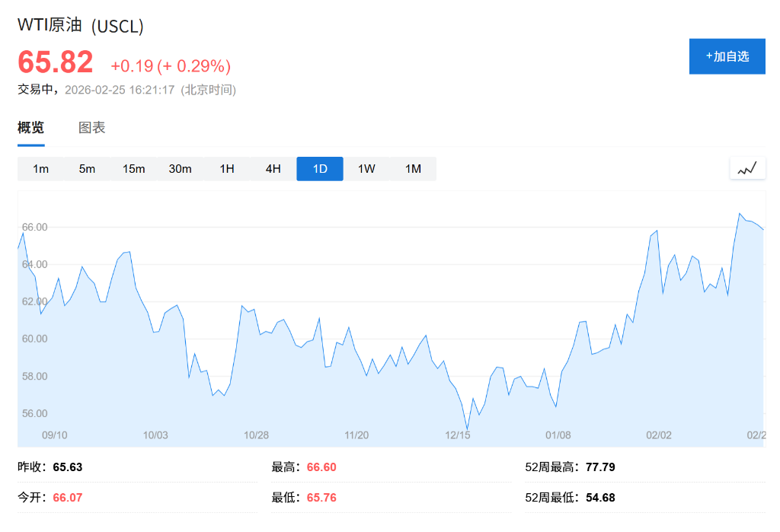Screen dimensions: 780x532
Task: Select the 1m timeframe
Action: 40,169
